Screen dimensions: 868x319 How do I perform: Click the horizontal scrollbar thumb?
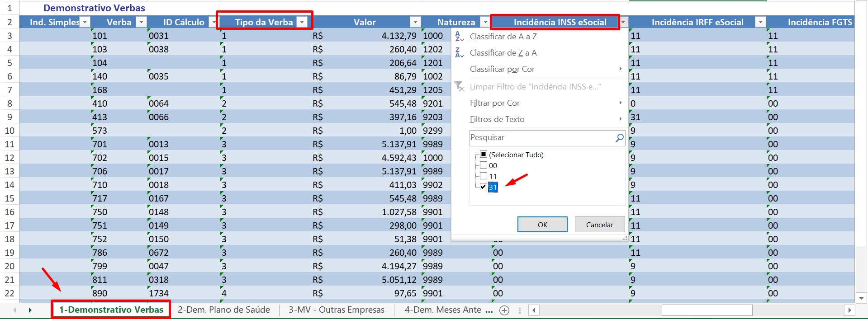click(x=707, y=310)
